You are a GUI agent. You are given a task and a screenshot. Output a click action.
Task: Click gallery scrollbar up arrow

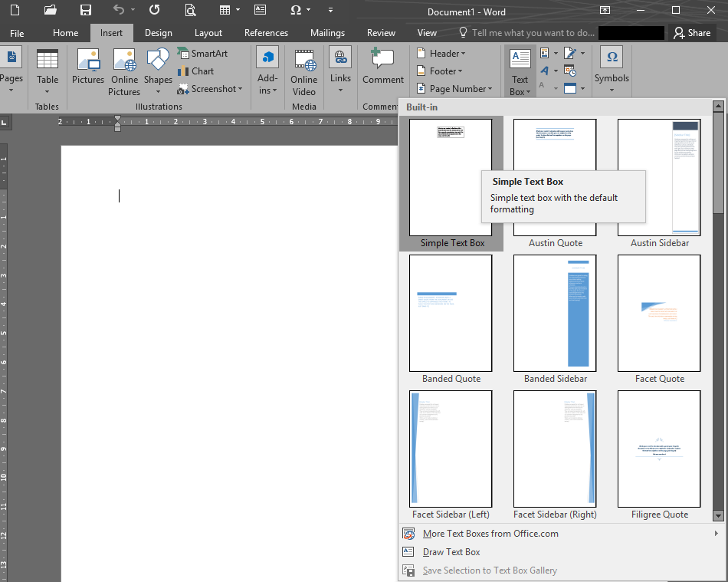pyautogui.click(x=718, y=107)
